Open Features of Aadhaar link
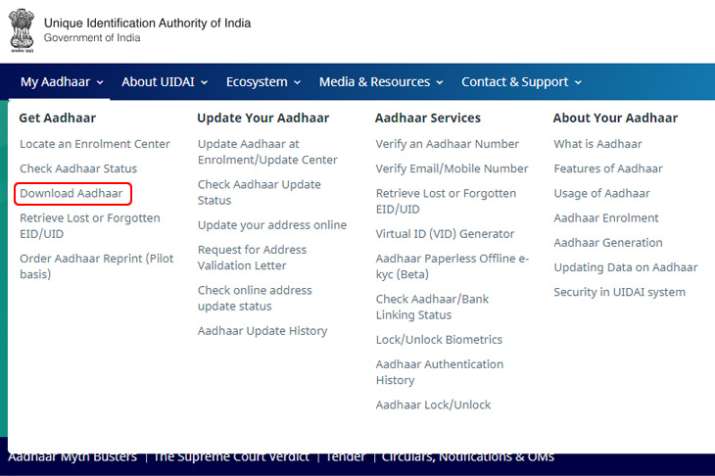715x476 pixels. click(608, 169)
